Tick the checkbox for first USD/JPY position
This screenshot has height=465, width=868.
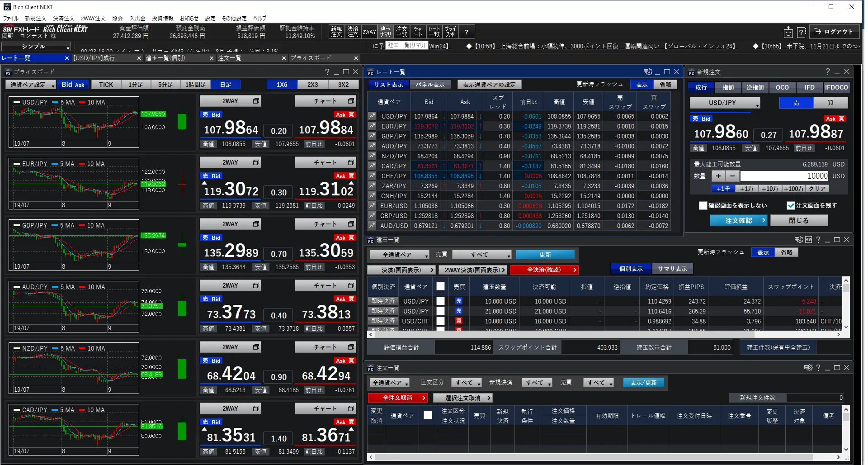pyautogui.click(x=440, y=301)
